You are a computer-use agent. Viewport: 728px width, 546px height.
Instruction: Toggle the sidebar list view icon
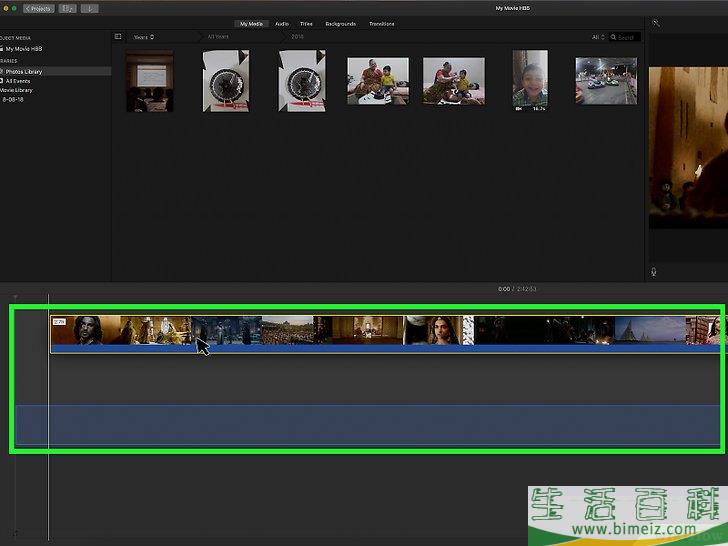pos(118,37)
